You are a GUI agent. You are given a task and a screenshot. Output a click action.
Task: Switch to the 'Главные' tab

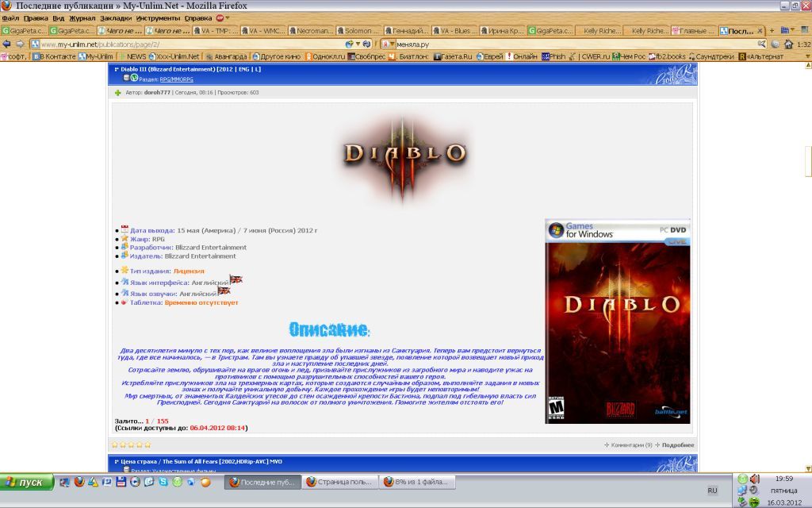(x=693, y=31)
